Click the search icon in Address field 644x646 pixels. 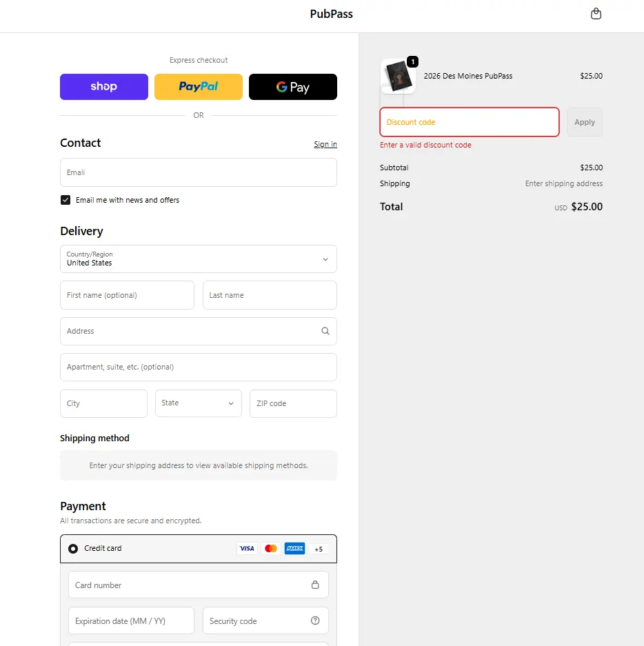325,331
